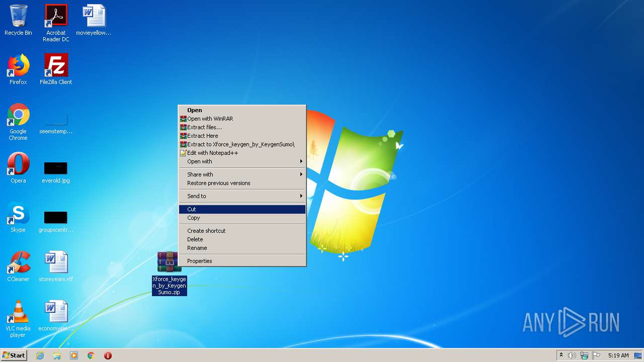Open Properties from the context menu
Viewport: 644px width, 362px height.
(242, 261)
